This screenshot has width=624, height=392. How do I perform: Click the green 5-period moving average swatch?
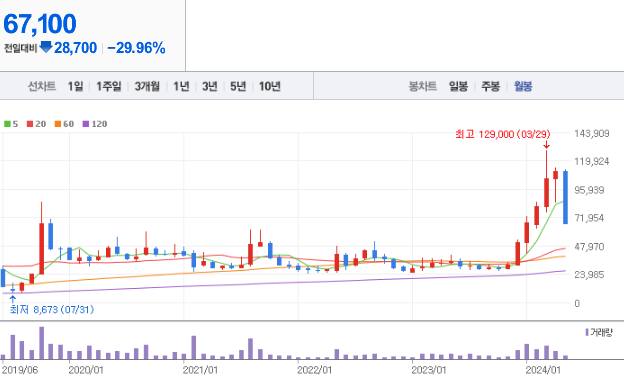pyautogui.click(x=7, y=124)
